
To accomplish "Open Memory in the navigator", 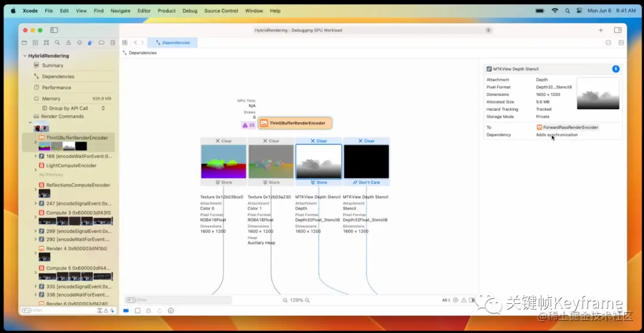I will click(51, 99).
